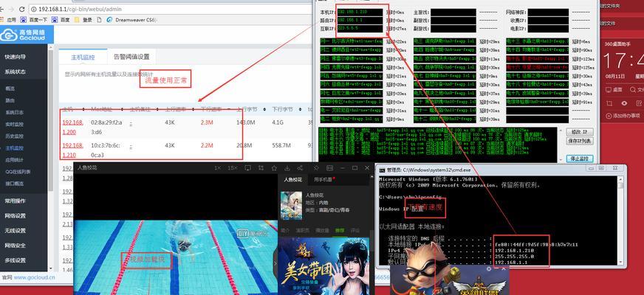
Task: Click the 4.1G downstream bytes cell
Action: coord(277,122)
